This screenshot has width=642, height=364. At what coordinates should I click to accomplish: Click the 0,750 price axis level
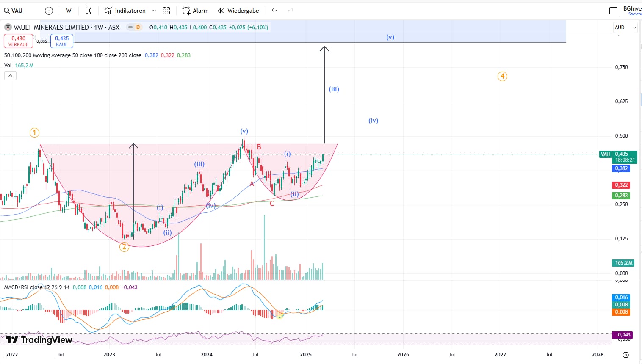tap(621, 67)
